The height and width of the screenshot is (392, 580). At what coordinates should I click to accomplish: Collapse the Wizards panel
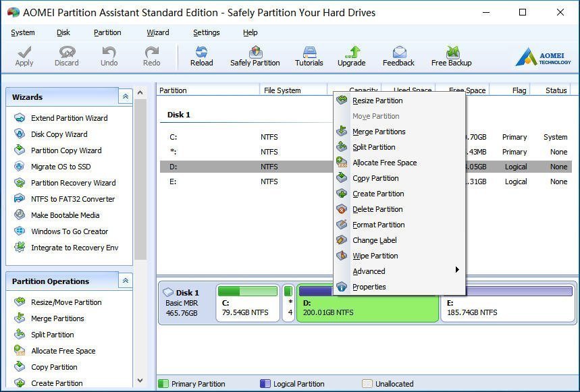[x=126, y=96]
